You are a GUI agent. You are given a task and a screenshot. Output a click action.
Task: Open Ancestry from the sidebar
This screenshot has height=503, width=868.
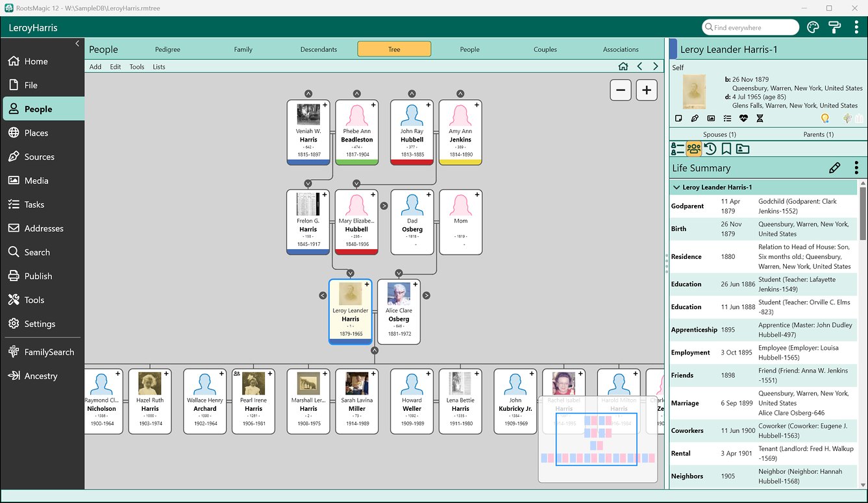pyautogui.click(x=42, y=376)
